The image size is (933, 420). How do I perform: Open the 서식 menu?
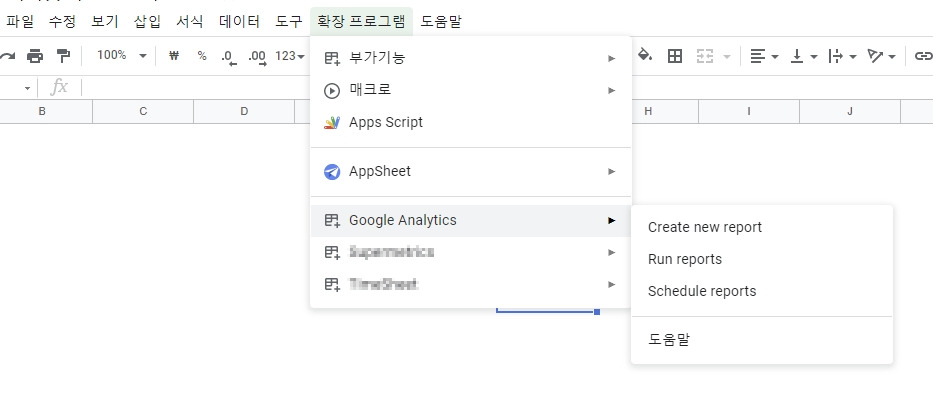[190, 22]
